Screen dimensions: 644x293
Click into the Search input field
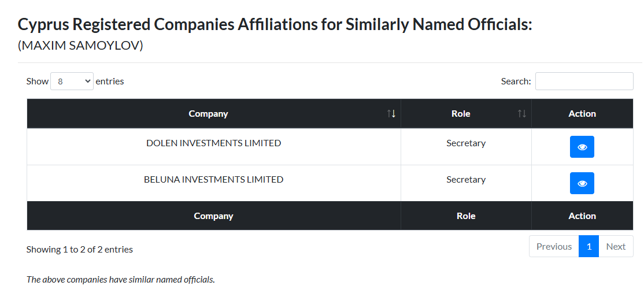(x=584, y=81)
